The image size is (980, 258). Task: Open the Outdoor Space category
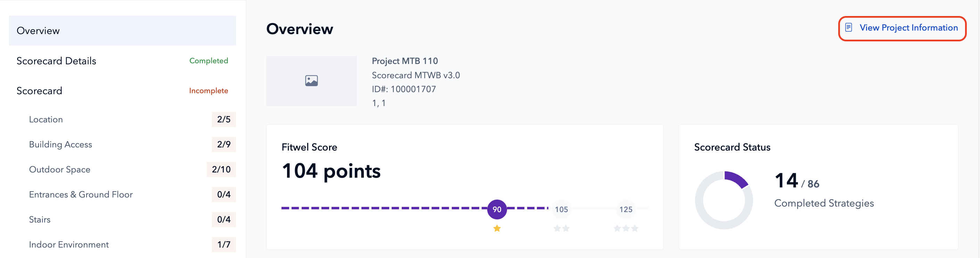(60, 170)
